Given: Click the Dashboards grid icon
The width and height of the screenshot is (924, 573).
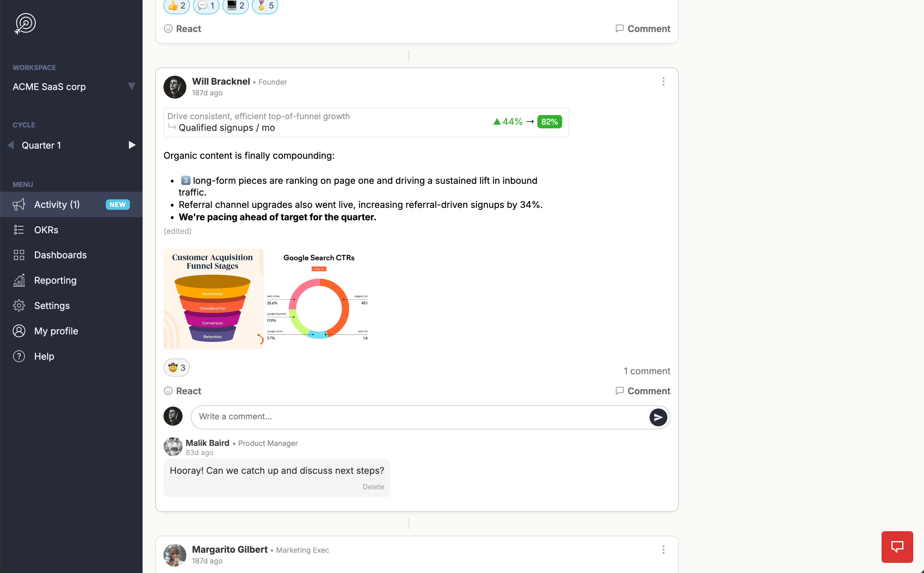Looking at the screenshot, I should pyautogui.click(x=19, y=255).
